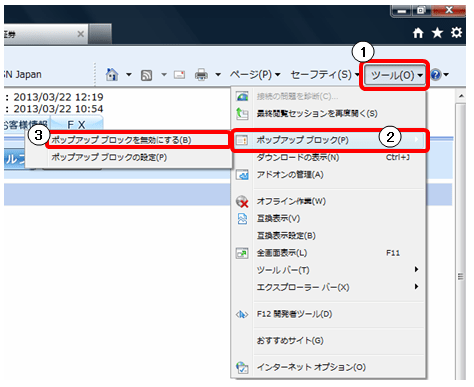Click the Print icon

201,75
